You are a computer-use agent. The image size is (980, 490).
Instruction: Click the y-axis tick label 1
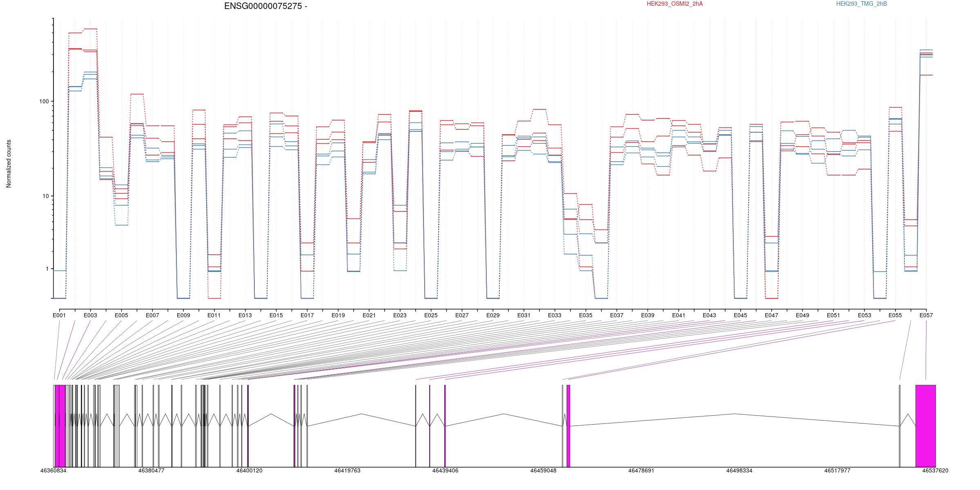tap(47, 269)
